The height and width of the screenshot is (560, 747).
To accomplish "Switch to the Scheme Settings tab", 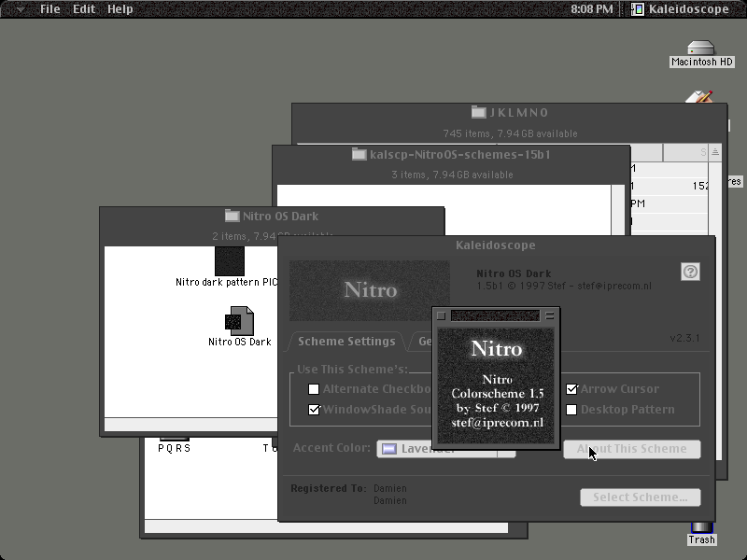I will point(346,342).
